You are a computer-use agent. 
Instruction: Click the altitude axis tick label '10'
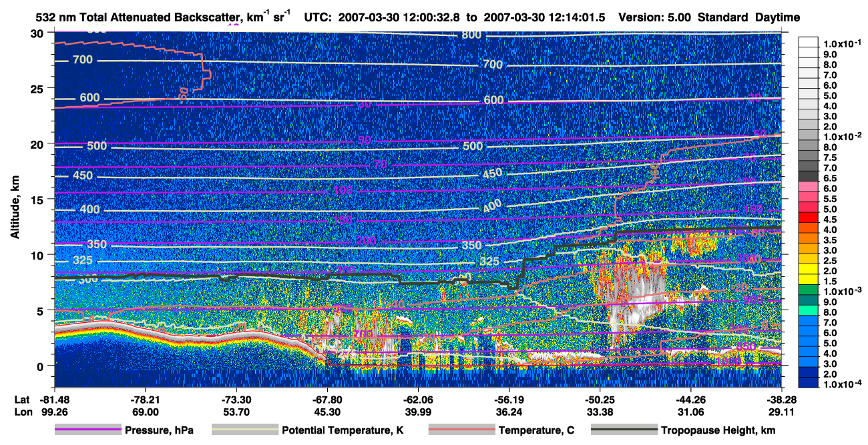click(37, 255)
